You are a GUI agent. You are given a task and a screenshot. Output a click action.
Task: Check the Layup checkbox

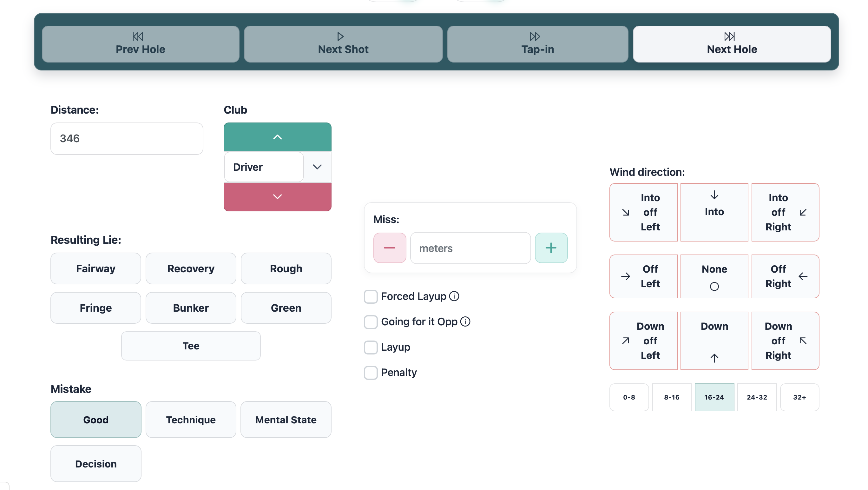371,347
